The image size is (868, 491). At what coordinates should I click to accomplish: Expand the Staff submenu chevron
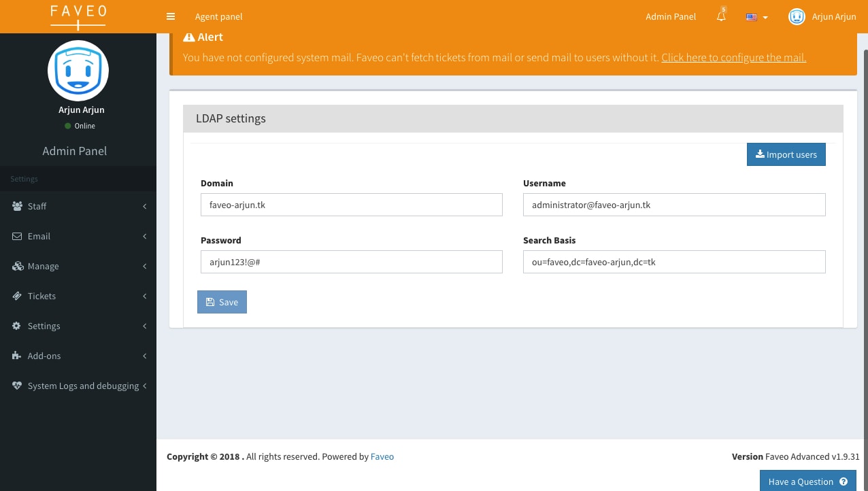(x=144, y=206)
